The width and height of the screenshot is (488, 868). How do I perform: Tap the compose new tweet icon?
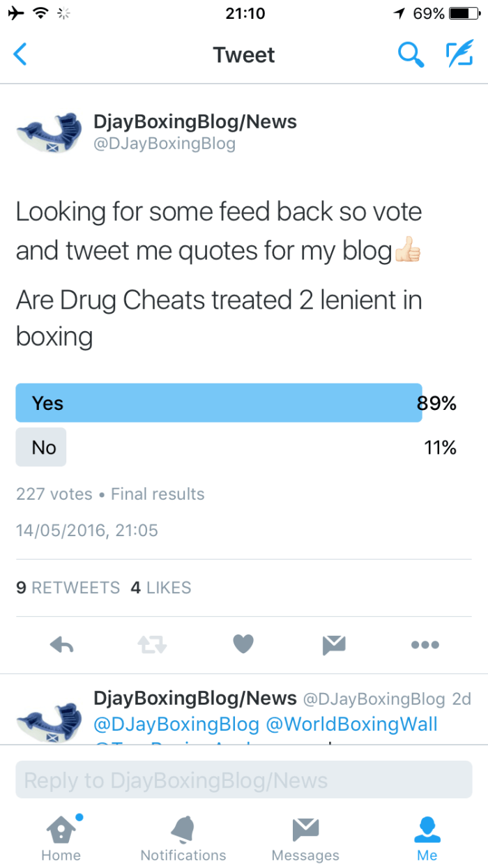click(x=459, y=54)
